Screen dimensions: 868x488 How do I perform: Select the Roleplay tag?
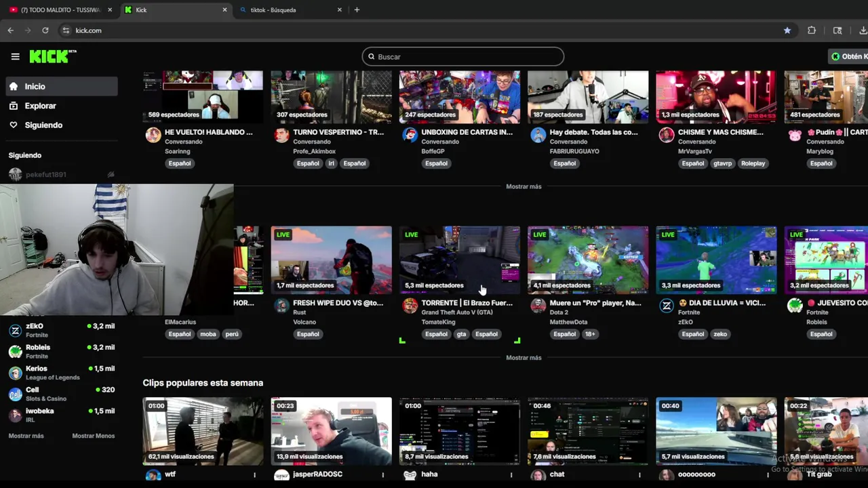(x=753, y=163)
